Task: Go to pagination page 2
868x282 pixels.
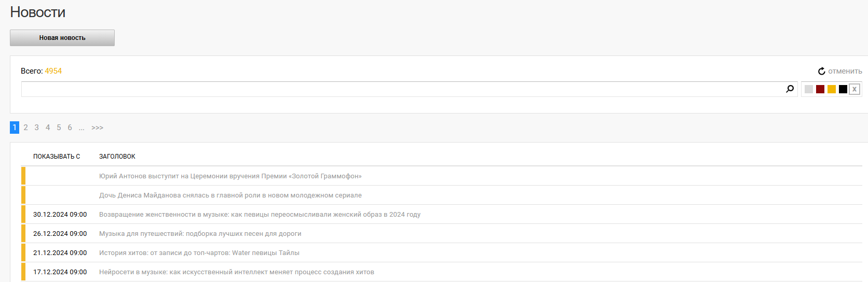Action: coord(25,128)
